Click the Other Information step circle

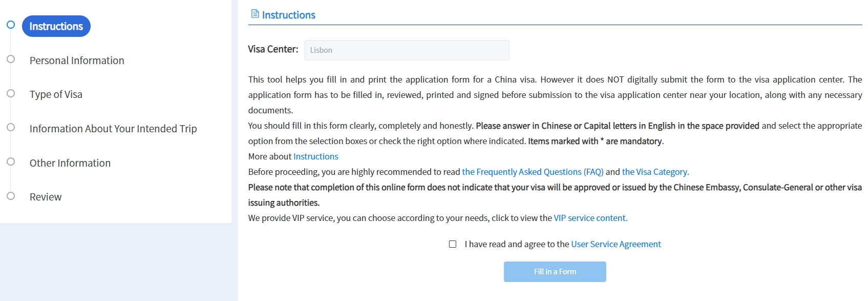pyautogui.click(x=11, y=162)
